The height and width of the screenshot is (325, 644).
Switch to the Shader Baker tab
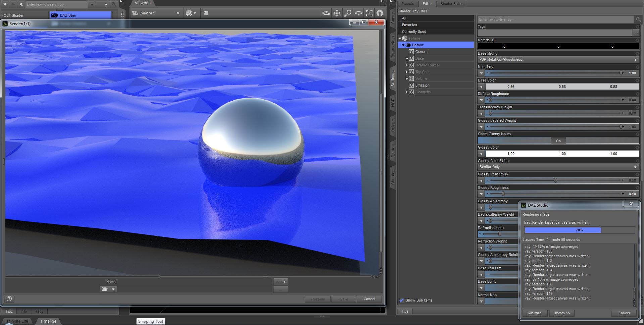[451, 4]
